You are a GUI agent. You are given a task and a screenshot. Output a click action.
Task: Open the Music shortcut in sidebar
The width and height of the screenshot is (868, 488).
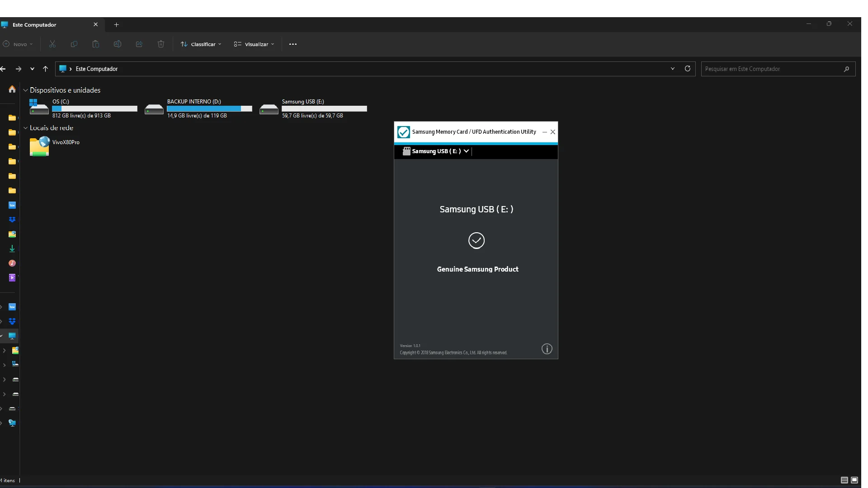tap(12, 263)
